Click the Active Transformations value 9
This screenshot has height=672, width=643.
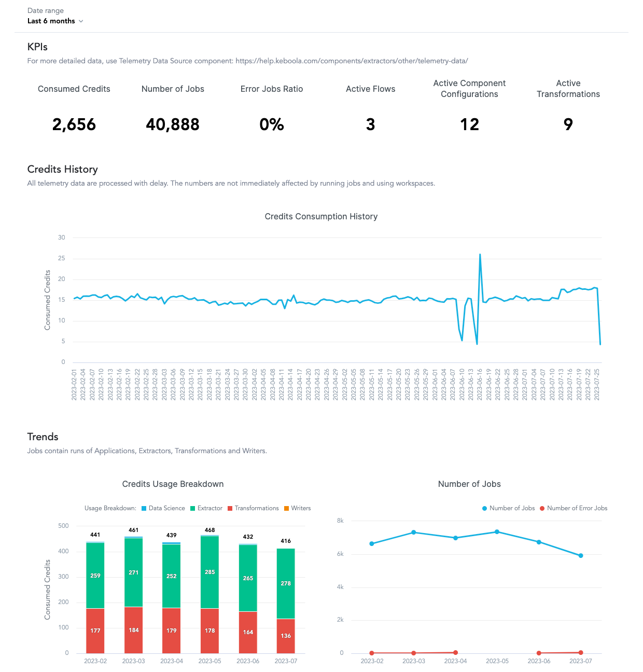568,124
